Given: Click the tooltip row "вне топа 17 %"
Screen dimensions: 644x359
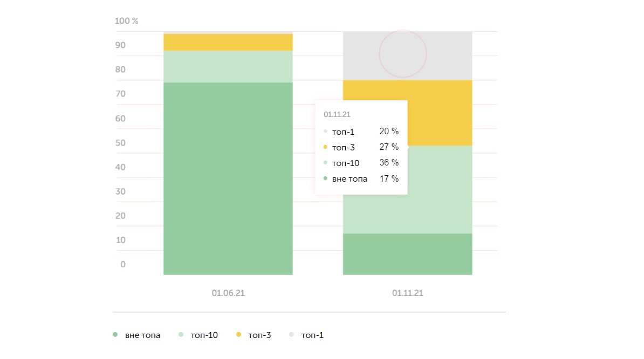Looking at the screenshot, I should 361,179.
